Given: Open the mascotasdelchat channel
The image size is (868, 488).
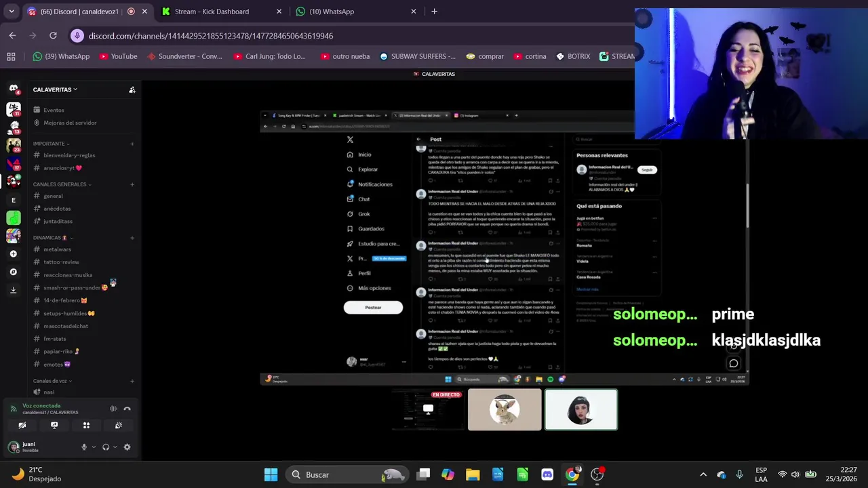Looking at the screenshot, I should tap(66, 326).
